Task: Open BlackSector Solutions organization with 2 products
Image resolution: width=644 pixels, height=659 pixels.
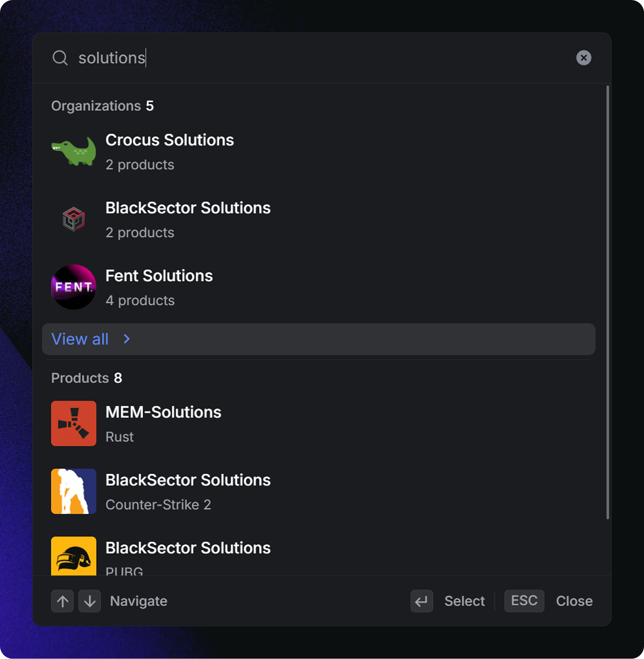Action: coord(319,219)
